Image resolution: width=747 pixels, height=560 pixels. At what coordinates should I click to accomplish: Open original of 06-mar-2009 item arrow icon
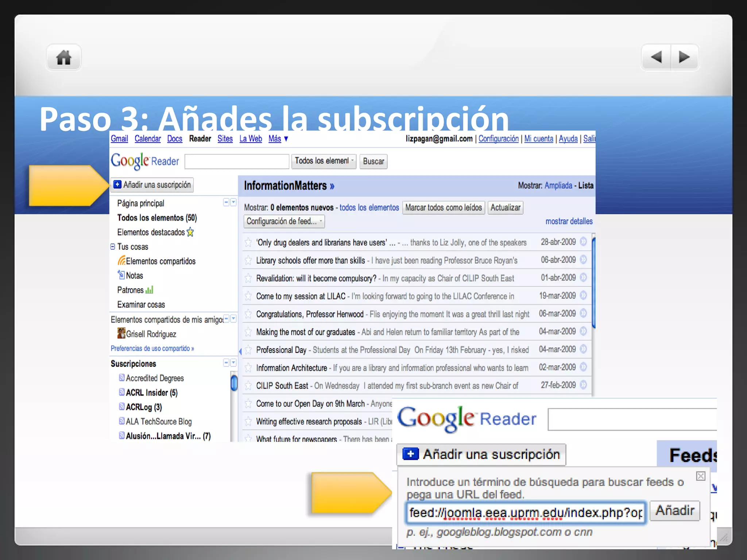(583, 313)
